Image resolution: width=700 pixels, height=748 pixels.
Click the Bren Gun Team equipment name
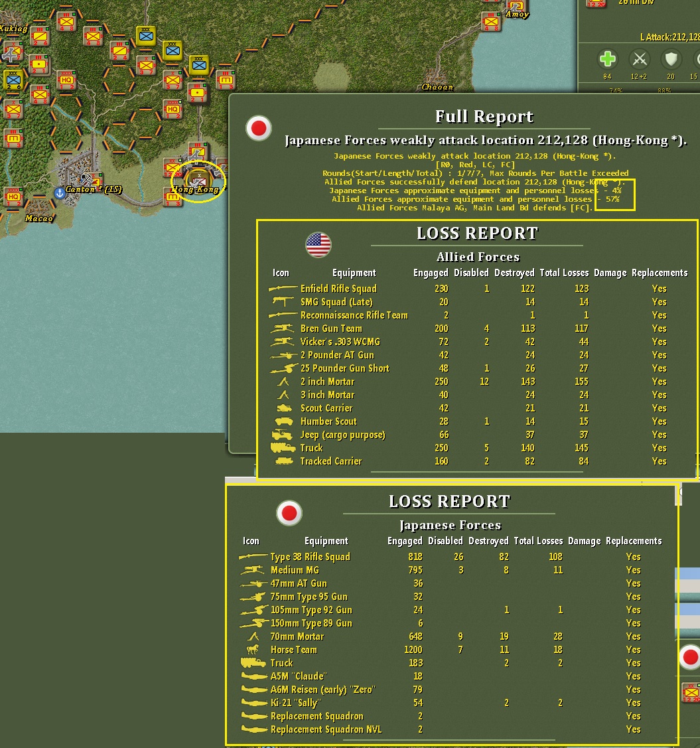tap(331, 329)
